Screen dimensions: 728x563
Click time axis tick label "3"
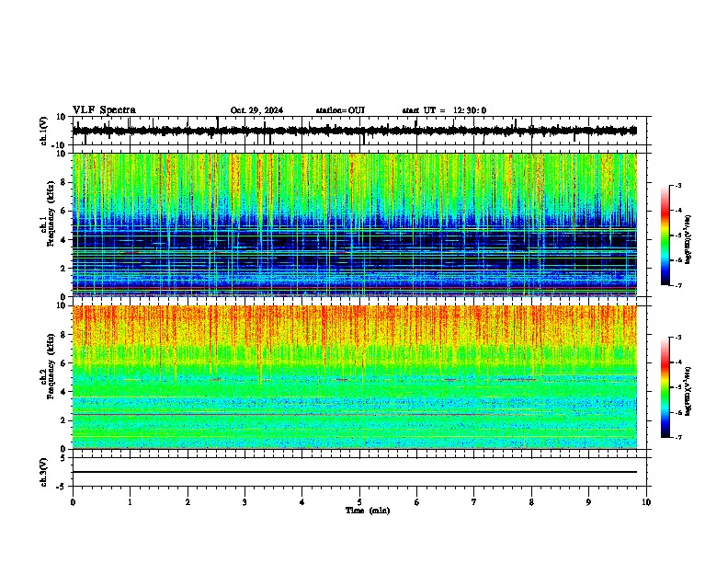[245, 502]
